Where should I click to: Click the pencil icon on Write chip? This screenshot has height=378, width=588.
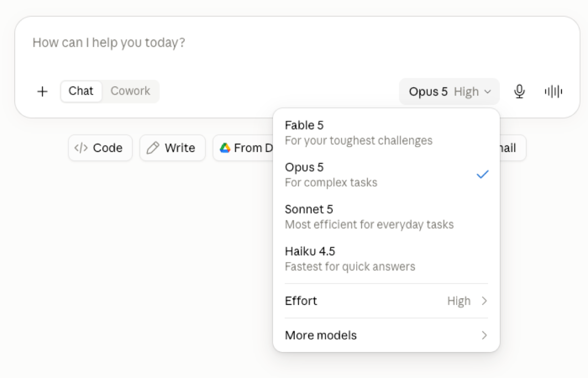pos(153,148)
